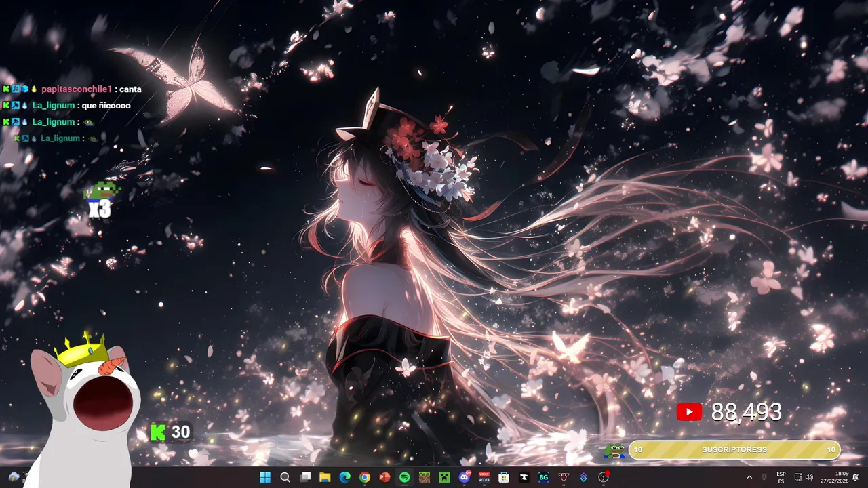The width and height of the screenshot is (868, 488).
Task: Click the Kick follower count 30
Action: tap(180, 432)
